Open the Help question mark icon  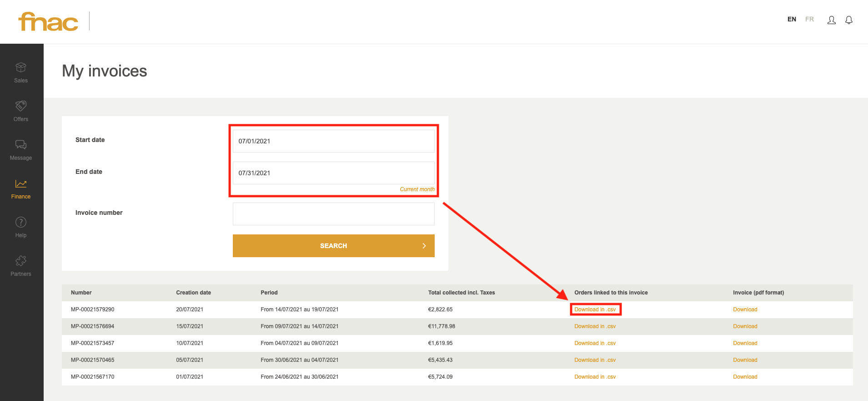tap(21, 222)
